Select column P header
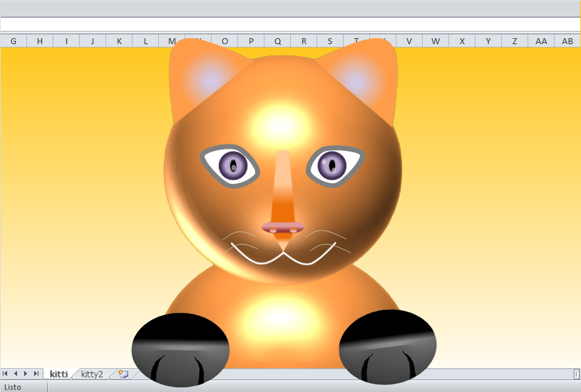581x392 pixels. click(x=251, y=41)
